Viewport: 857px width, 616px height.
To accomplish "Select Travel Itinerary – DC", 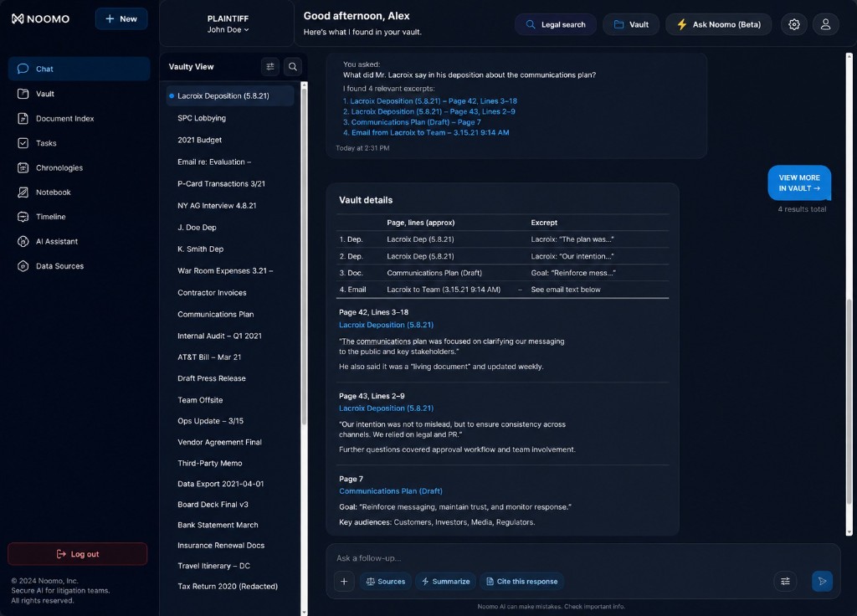I will tap(213, 566).
